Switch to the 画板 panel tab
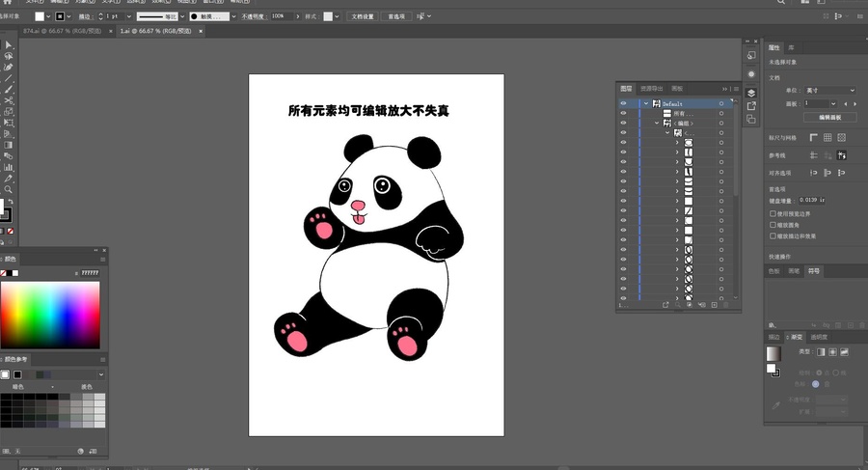868x470 pixels. point(678,89)
